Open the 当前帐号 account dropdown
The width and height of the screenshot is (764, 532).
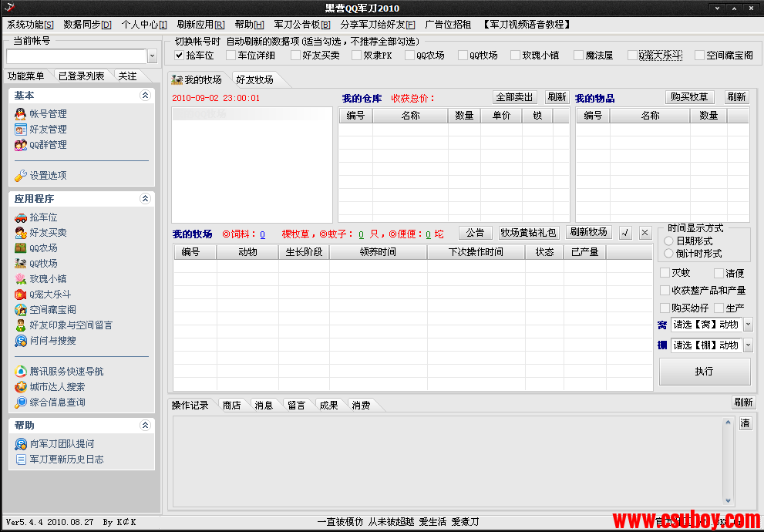click(x=152, y=56)
